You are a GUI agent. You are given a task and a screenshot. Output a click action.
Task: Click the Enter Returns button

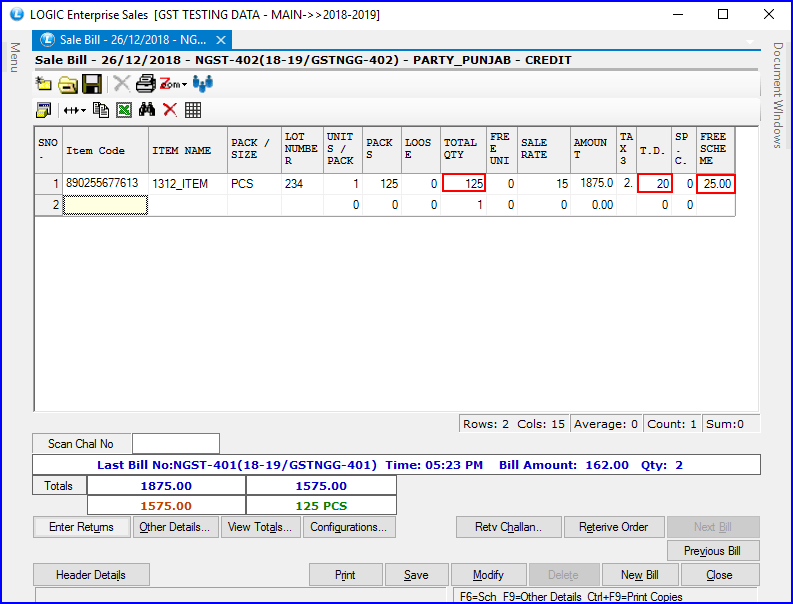tap(81, 527)
